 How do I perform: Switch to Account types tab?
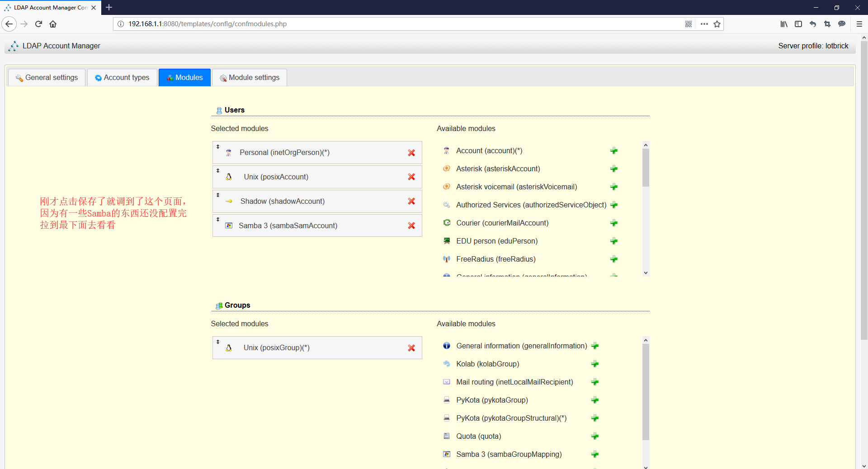(122, 77)
